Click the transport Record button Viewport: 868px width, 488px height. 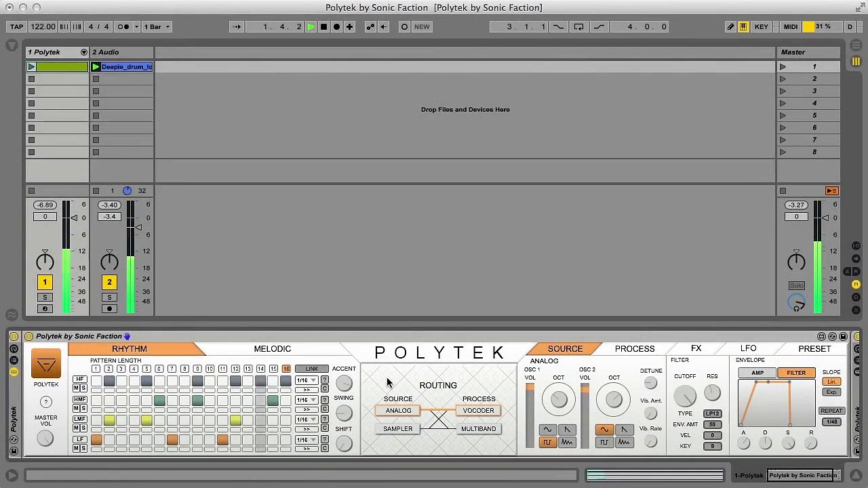click(336, 26)
